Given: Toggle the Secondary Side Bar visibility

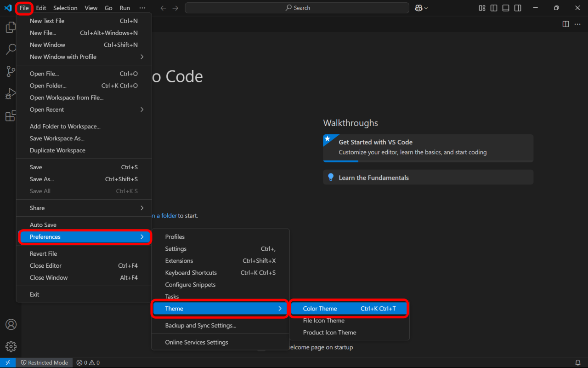Looking at the screenshot, I should 517,8.
